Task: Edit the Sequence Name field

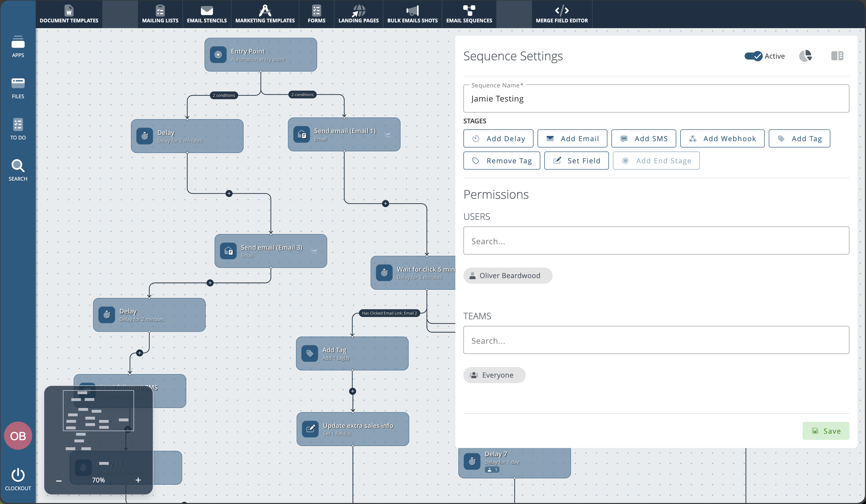Action: click(x=656, y=98)
